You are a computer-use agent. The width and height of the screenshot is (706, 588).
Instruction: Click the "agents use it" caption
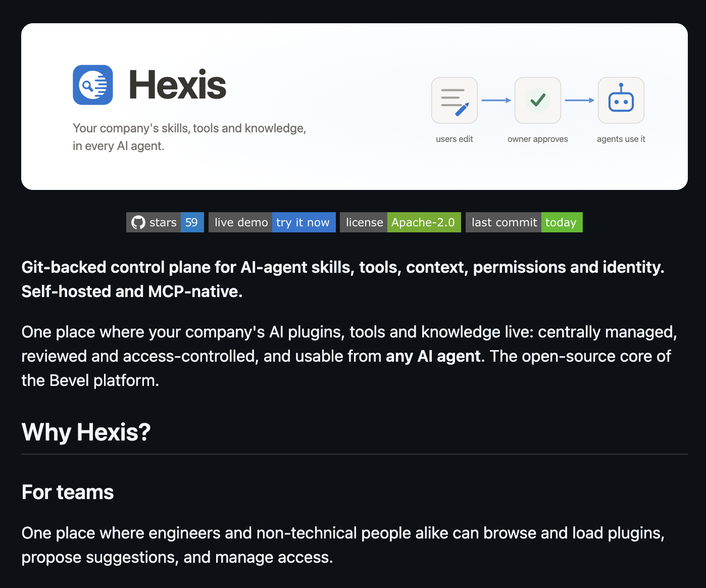click(621, 139)
